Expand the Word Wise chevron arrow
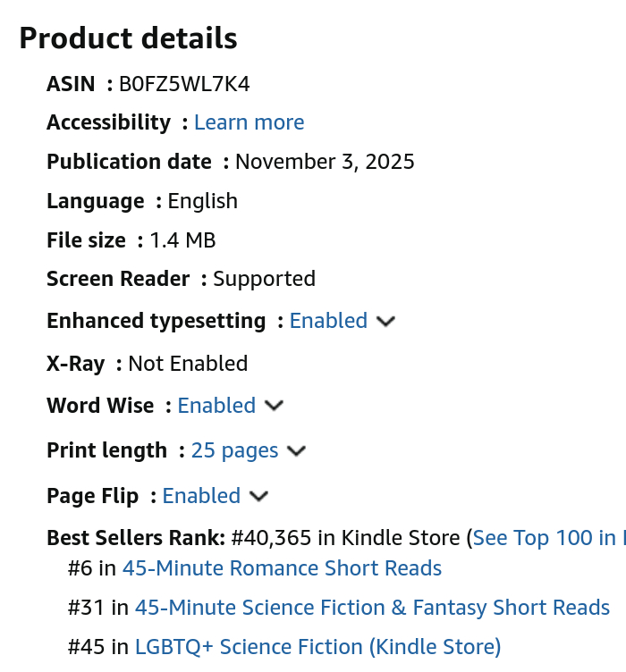 [275, 407]
